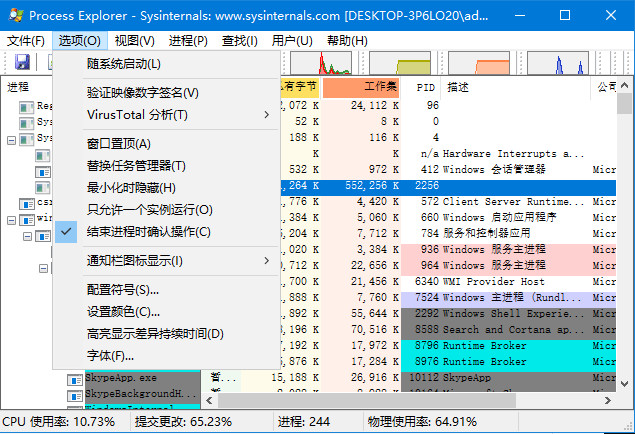Choose 字体(F)... menu entry
635x434 pixels.
click(x=166, y=356)
